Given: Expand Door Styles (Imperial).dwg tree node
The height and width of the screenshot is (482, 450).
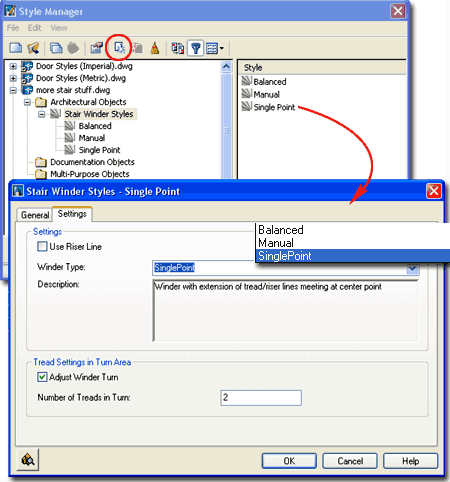Looking at the screenshot, I should point(13,66).
